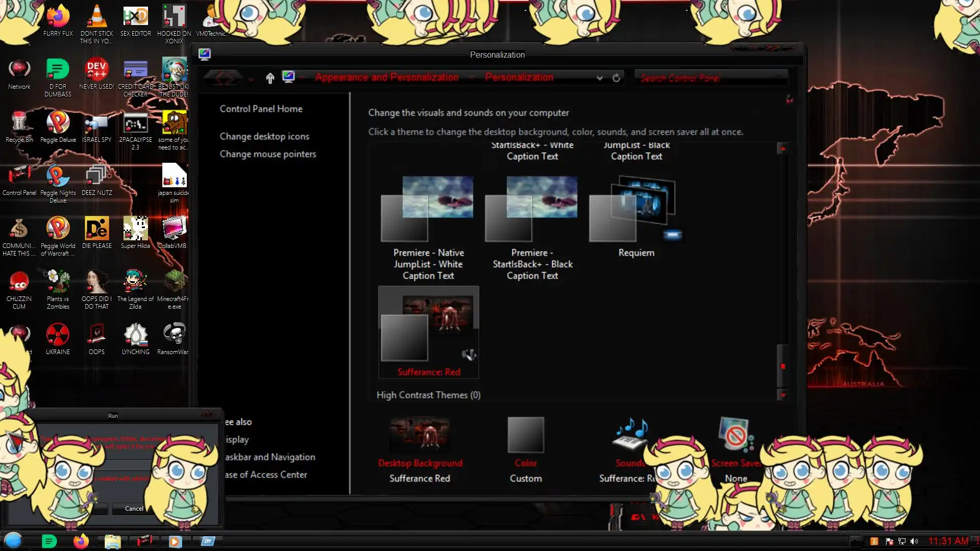Open Peggle Deluxe desktop icon
This screenshot has width=980, height=551.
58,123
